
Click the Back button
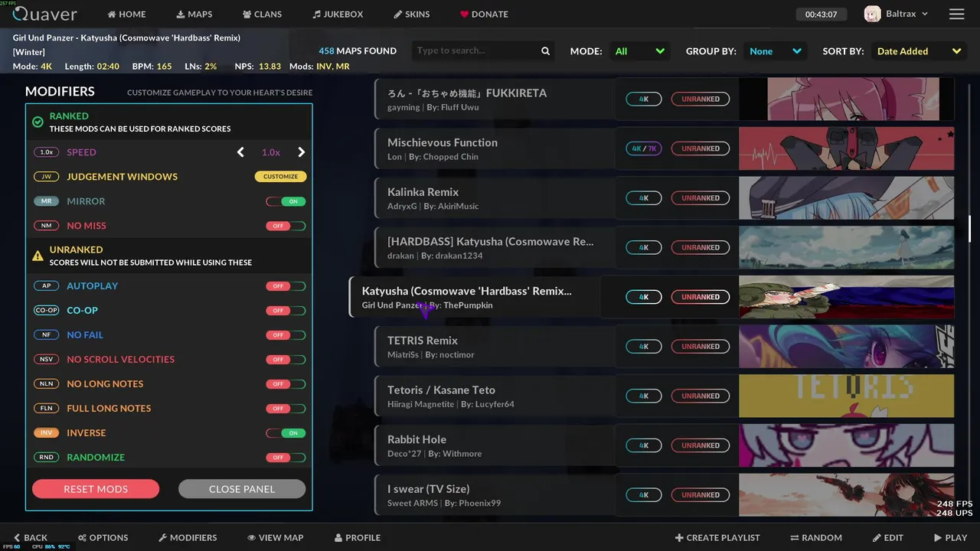pos(31,538)
